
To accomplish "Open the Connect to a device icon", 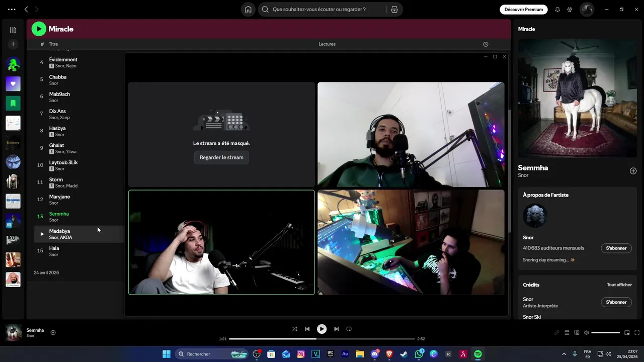I will pos(577,333).
